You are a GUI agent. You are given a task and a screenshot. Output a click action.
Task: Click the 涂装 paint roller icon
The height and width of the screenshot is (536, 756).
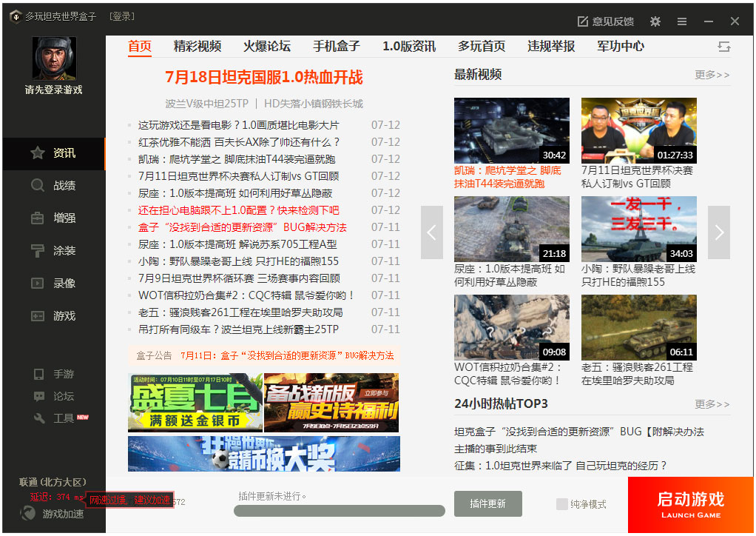[38, 251]
